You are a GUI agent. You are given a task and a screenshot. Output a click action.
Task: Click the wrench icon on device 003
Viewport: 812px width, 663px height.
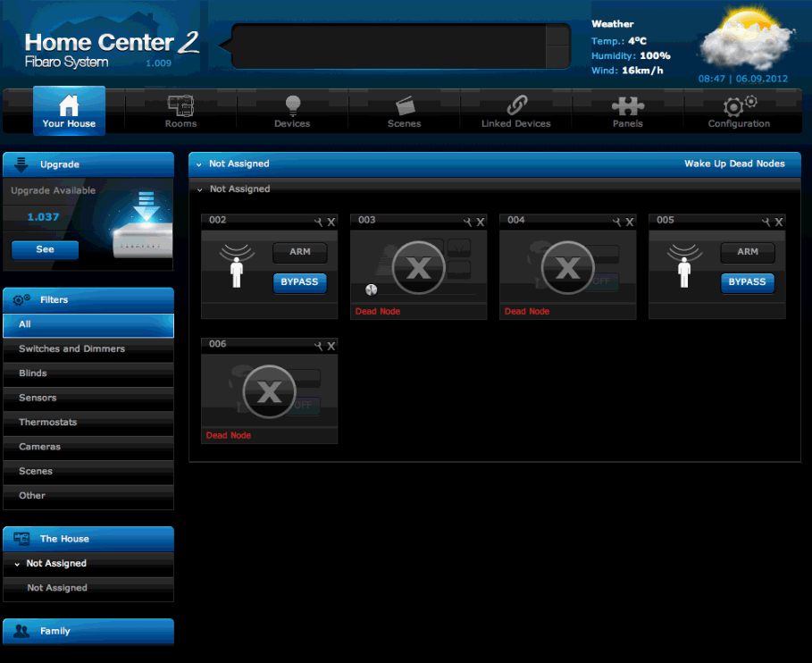[467, 222]
